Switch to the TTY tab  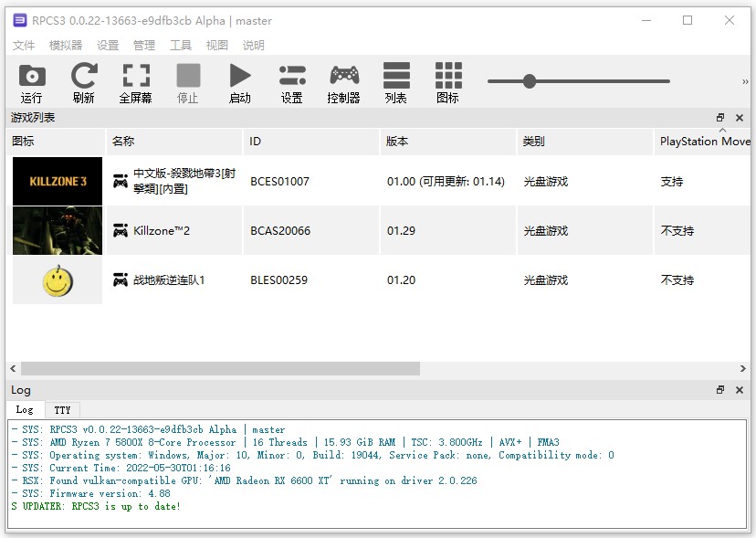pos(62,410)
